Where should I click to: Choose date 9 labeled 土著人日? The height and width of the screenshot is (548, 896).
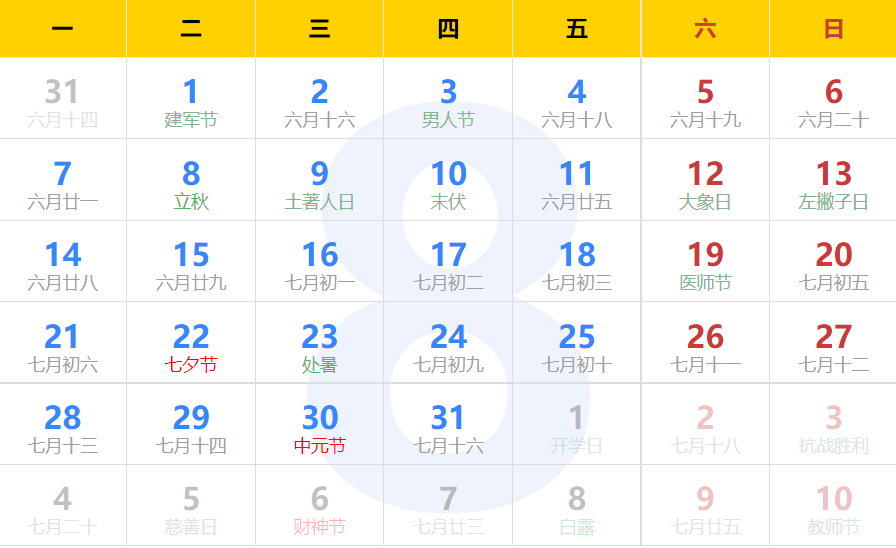click(x=319, y=180)
